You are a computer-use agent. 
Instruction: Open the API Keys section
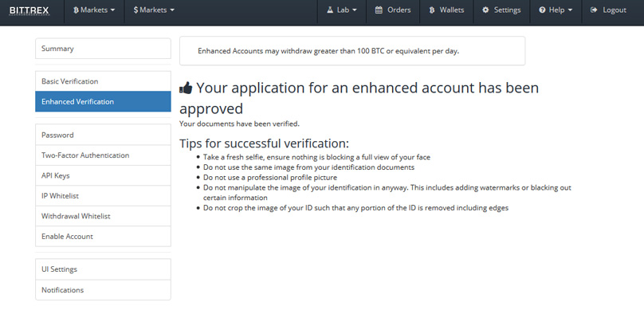click(x=103, y=175)
